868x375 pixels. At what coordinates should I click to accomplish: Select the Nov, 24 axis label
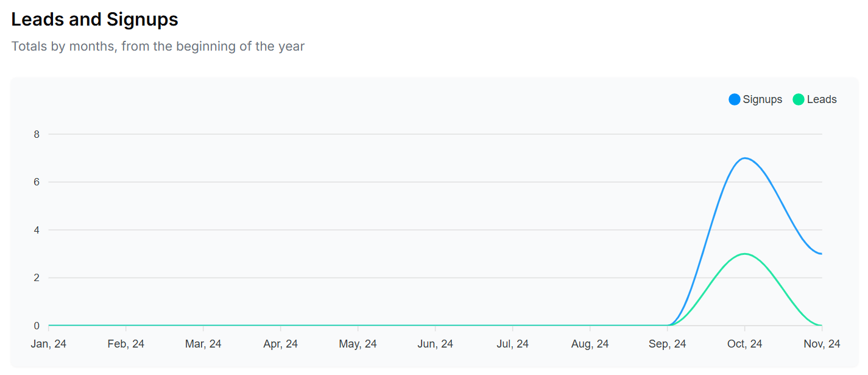[x=822, y=344]
